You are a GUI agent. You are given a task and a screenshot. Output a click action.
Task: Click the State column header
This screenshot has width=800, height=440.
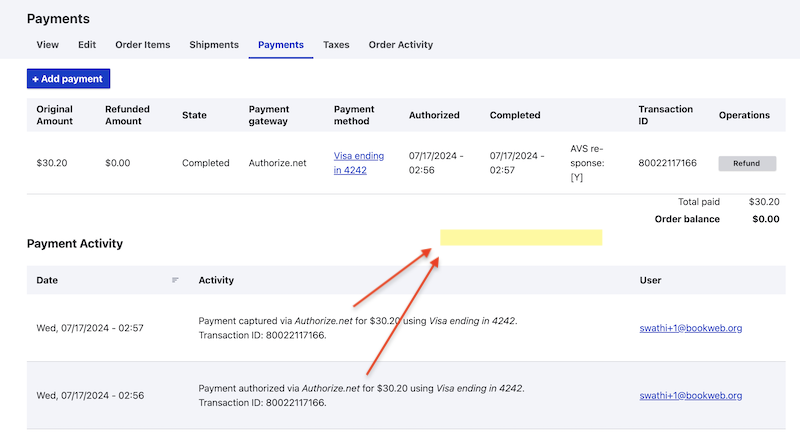[194, 115]
